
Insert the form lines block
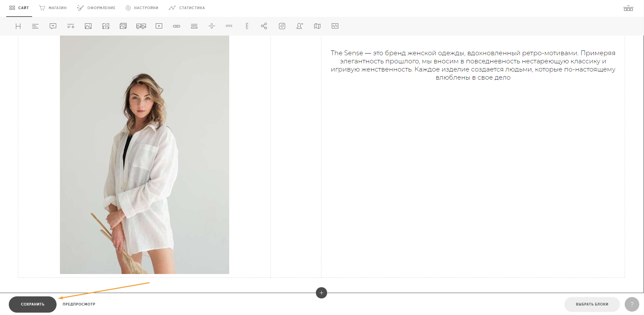(x=194, y=26)
